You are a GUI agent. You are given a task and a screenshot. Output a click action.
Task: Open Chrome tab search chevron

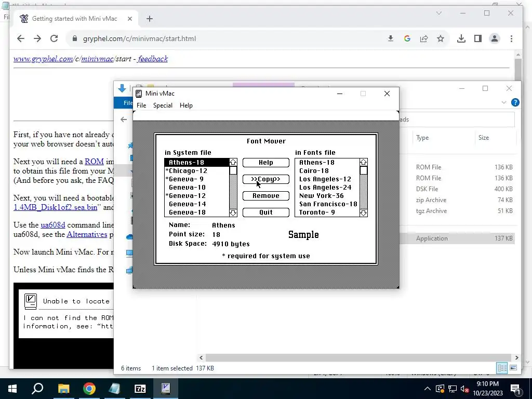tap(438, 13)
